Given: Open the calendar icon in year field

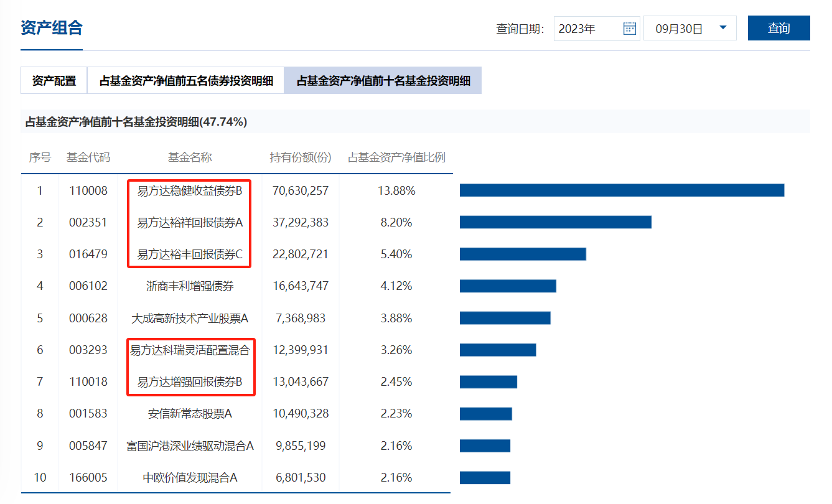Looking at the screenshot, I should (x=629, y=29).
